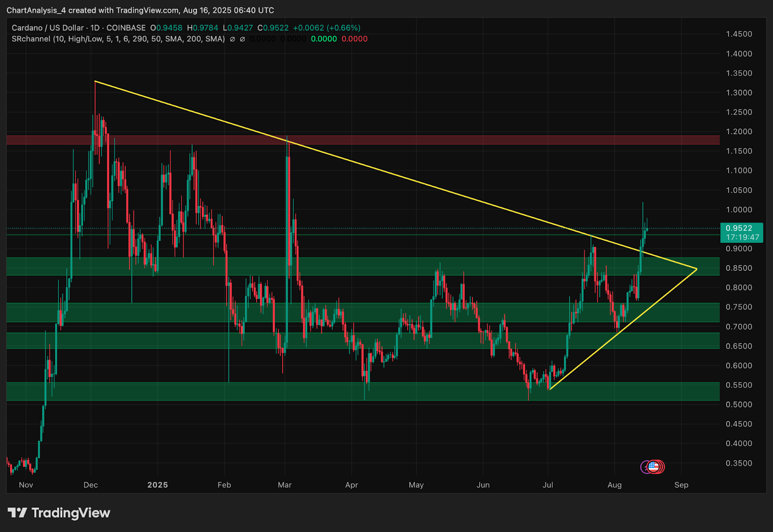Viewport: 773px width, 532px height.
Task: Click the Sep label on time axis
Action: [x=681, y=485]
